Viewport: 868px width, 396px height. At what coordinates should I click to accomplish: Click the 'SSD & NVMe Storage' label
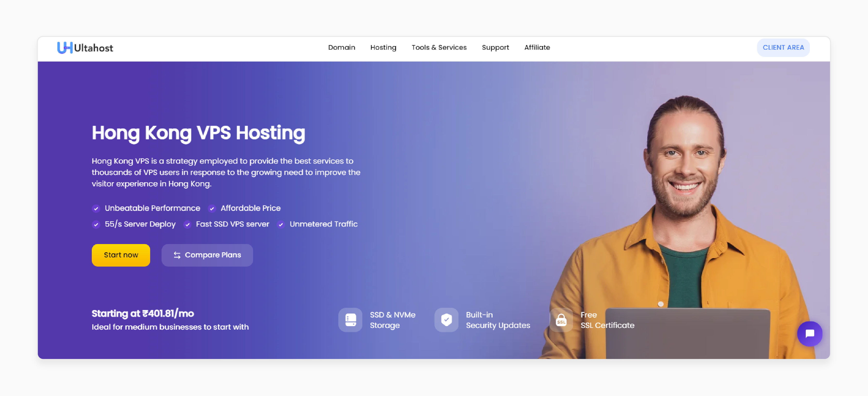pos(392,320)
